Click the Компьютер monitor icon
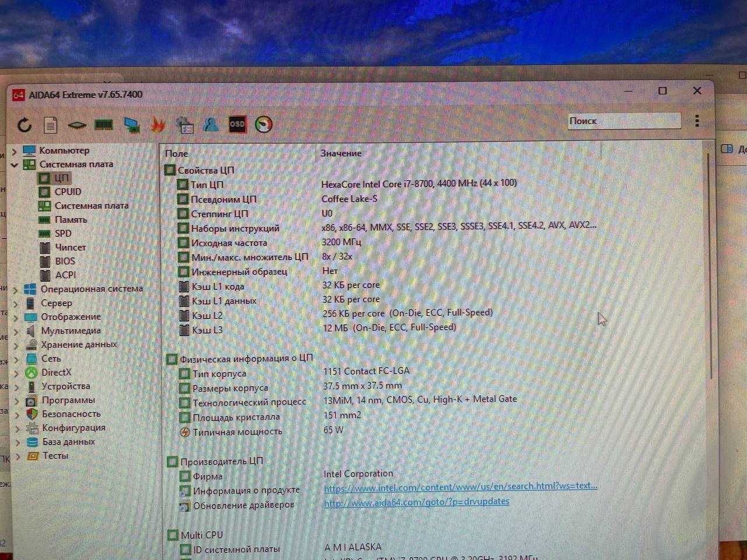This screenshot has width=747, height=560. [x=29, y=151]
